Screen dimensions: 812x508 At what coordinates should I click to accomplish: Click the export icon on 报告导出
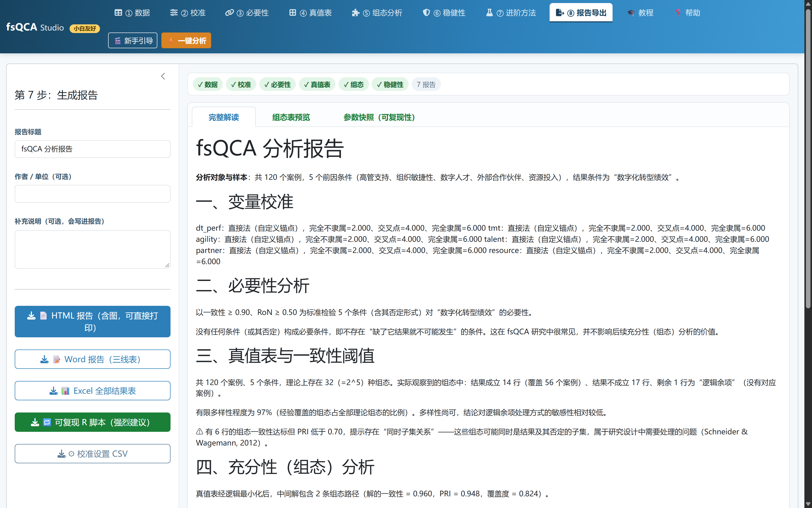[560, 13]
